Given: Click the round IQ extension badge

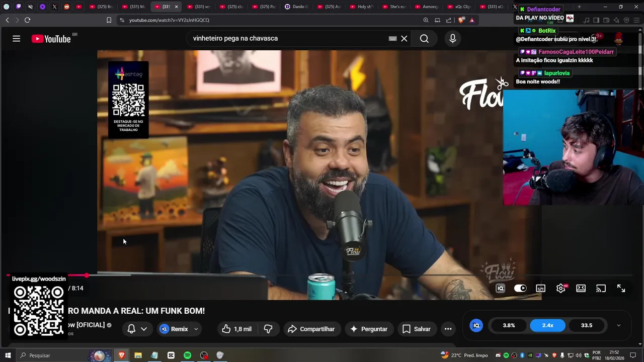Looking at the screenshot, I should (x=476, y=325).
